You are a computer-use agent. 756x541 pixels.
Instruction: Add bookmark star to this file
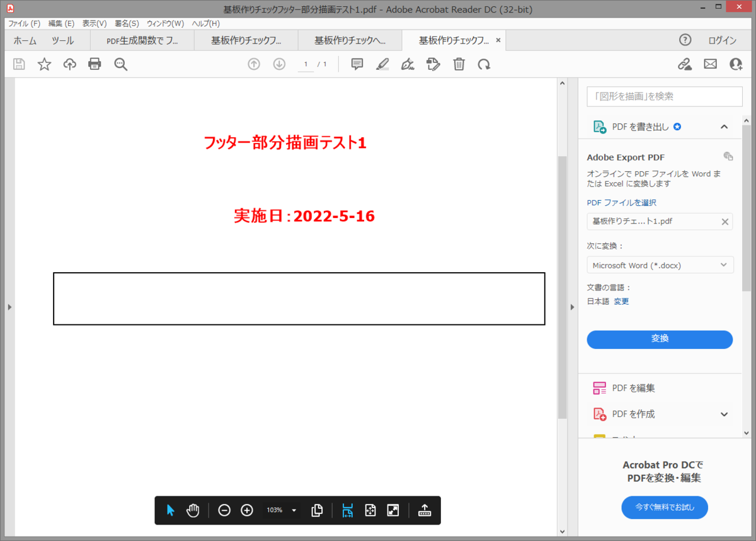click(44, 64)
